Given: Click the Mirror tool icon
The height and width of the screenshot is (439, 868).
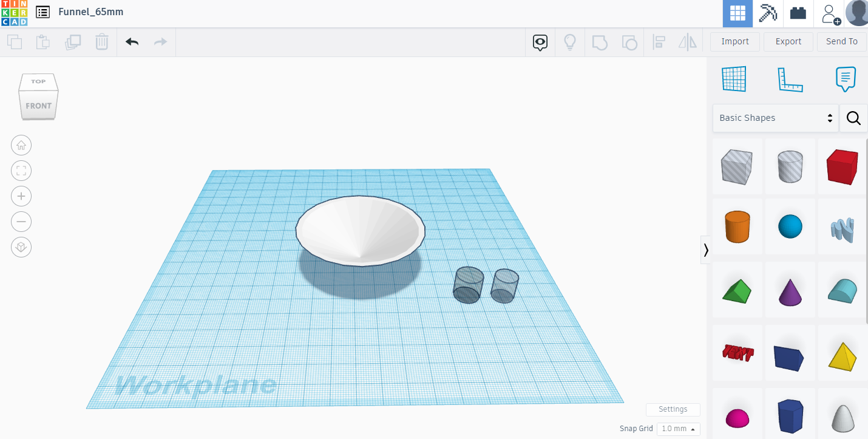Looking at the screenshot, I should click(x=688, y=42).
